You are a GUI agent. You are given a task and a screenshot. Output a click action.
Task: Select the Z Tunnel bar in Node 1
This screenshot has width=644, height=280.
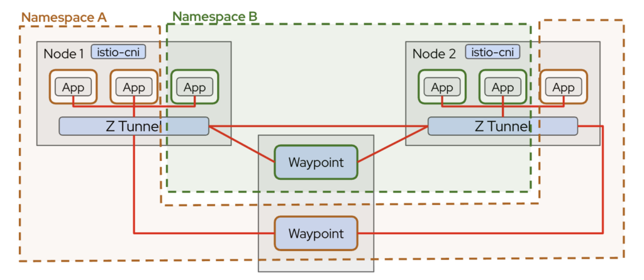(133, 126)
